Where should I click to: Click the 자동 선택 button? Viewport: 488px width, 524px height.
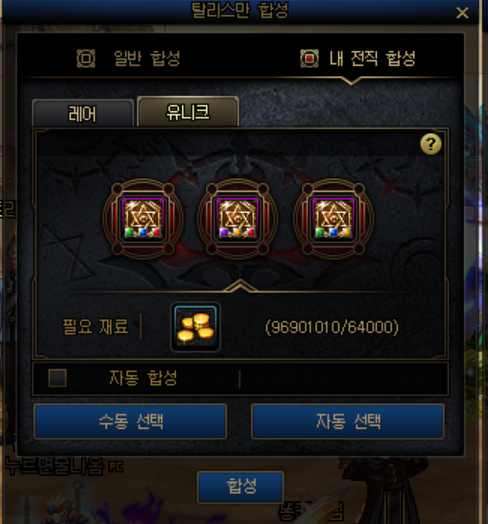tap(348, 421)
